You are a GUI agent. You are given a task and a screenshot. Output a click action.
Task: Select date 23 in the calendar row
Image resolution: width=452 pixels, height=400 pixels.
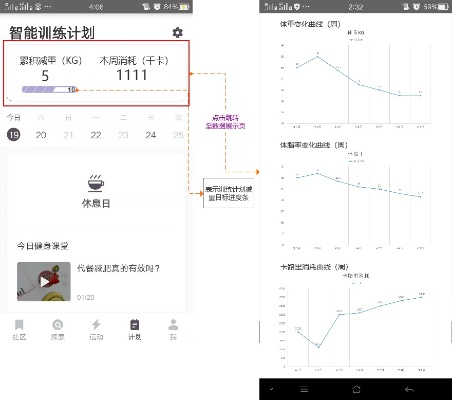[123, 135]
